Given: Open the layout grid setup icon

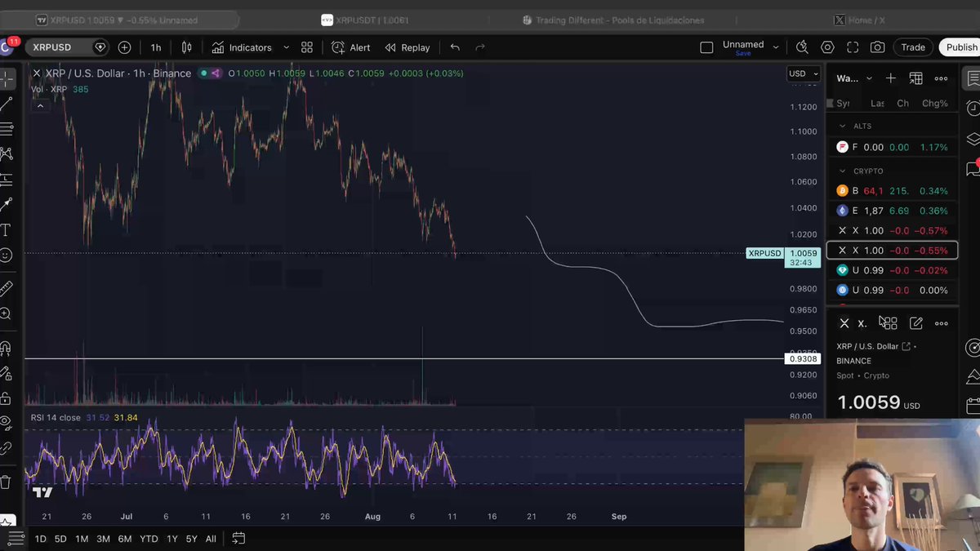Looking at the screenshot, I should [307, 47].
